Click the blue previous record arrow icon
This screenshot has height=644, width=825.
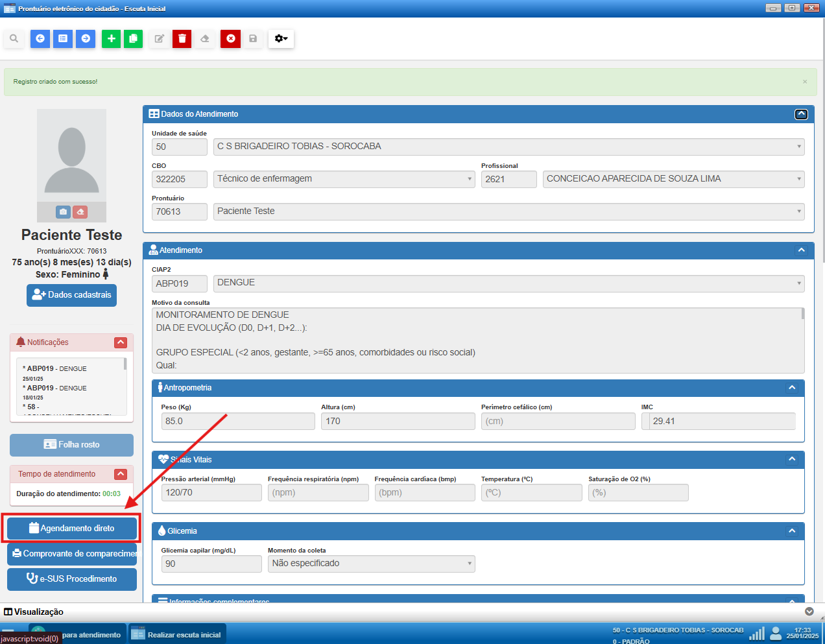(40, 39)
